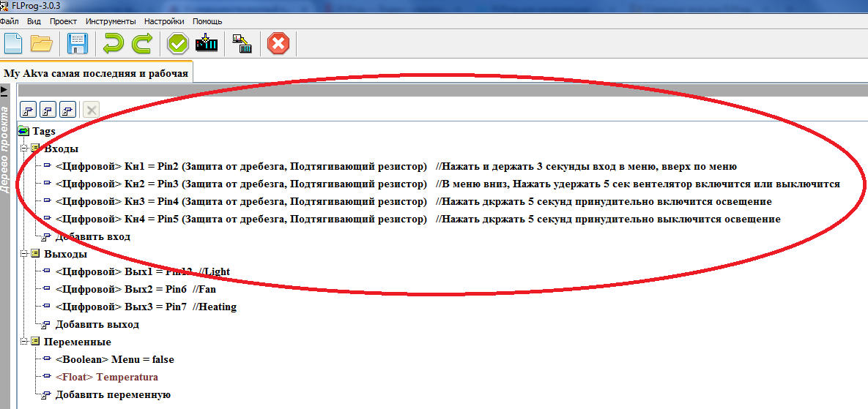Select the Tags root node

click(44, 131)
